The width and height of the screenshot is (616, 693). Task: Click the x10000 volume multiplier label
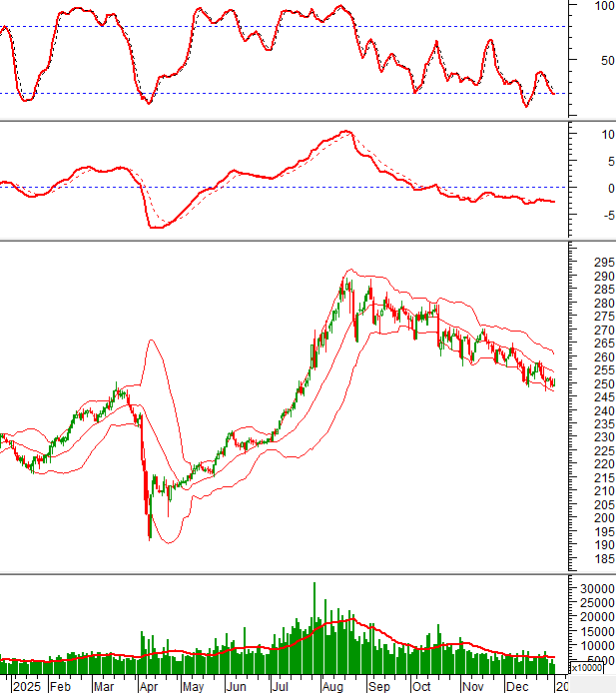pyautogui.click(x=589, y=669)
